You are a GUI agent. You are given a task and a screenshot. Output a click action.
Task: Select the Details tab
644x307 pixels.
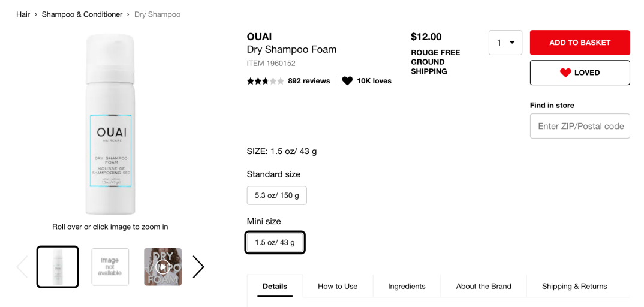[x=275, y=286]
